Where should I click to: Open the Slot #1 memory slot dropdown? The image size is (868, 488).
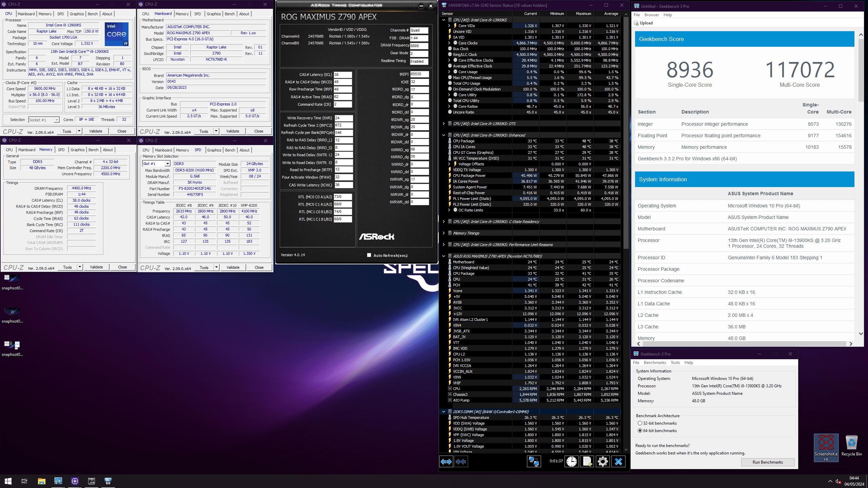[x=156, y=164]
